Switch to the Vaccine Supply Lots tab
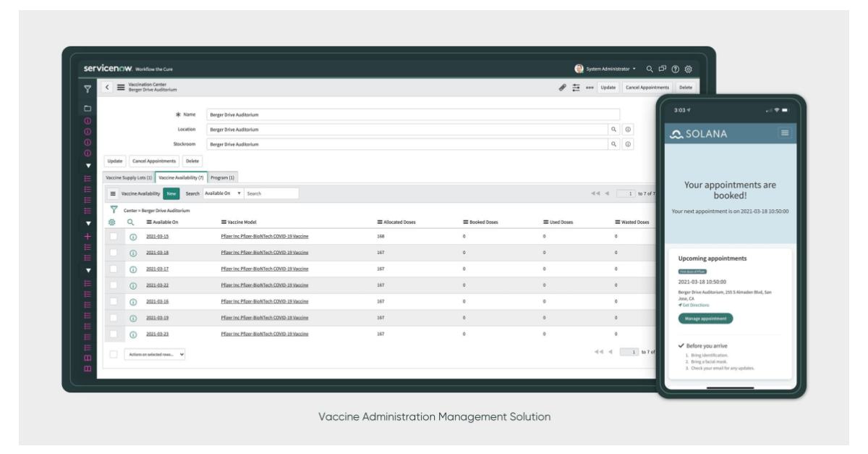 129,177
